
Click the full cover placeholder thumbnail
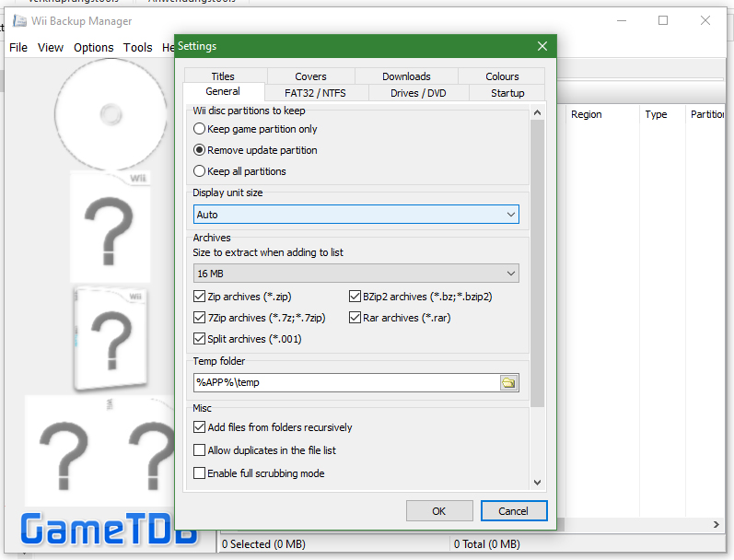[99, 450]
